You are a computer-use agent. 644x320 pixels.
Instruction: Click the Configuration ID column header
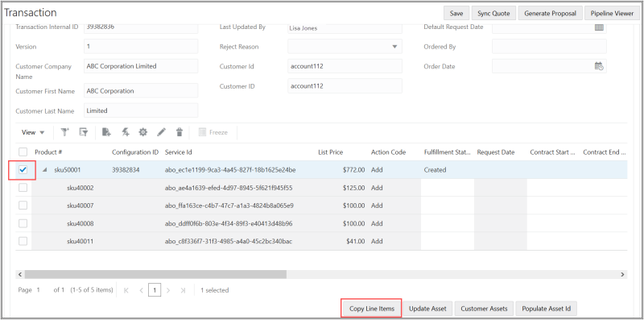(x=135, y=152)
